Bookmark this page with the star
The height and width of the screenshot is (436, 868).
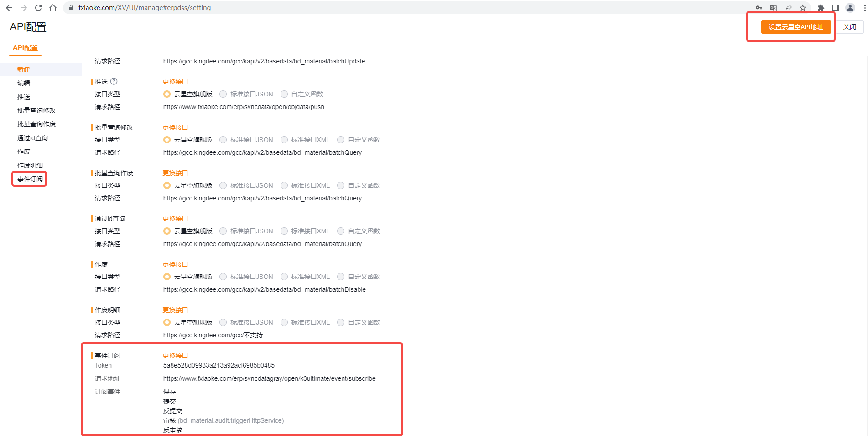[x=803, y=8]
